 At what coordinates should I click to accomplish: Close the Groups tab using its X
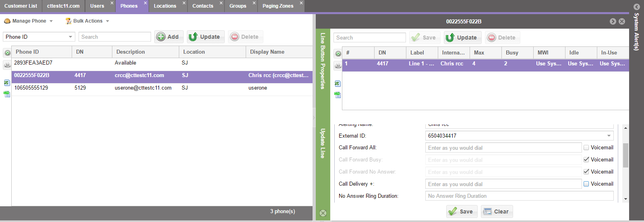pyautogui.click(x=254, y=3)
